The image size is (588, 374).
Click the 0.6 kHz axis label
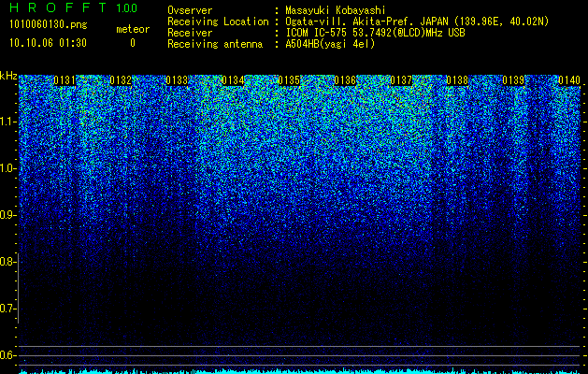coord(7,355)
